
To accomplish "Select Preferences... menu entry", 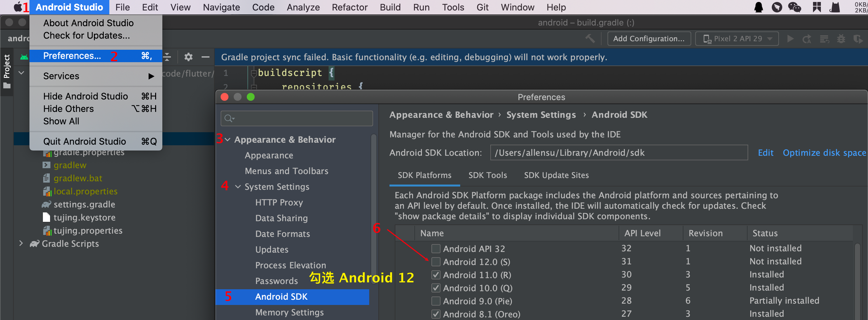I will pyautogui.click(x=96, y=56).
